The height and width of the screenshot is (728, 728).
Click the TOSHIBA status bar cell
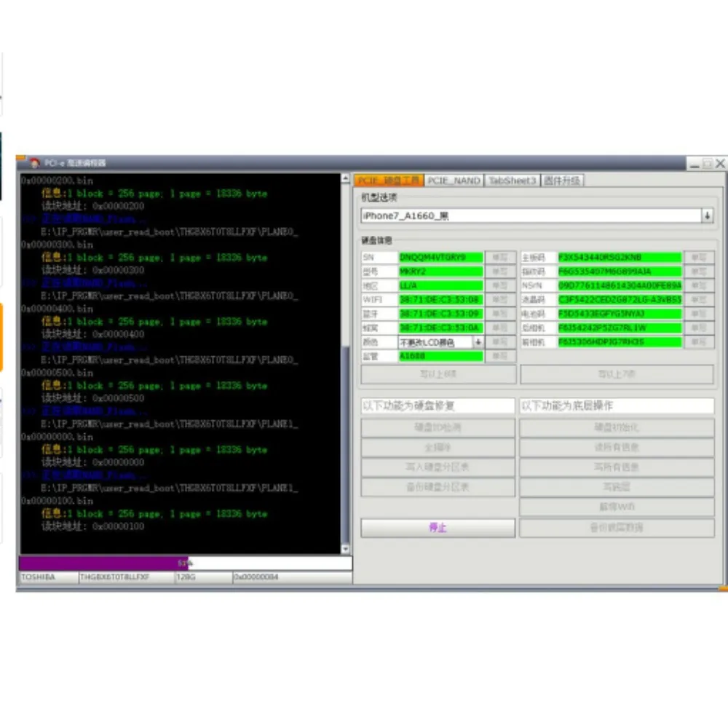tap(49, 577)
